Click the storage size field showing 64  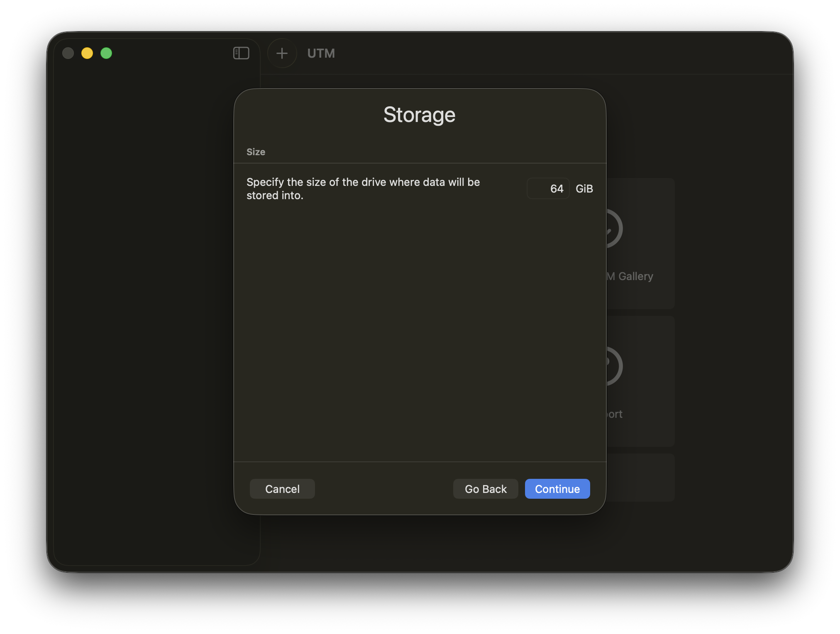[x=548, y=188]
